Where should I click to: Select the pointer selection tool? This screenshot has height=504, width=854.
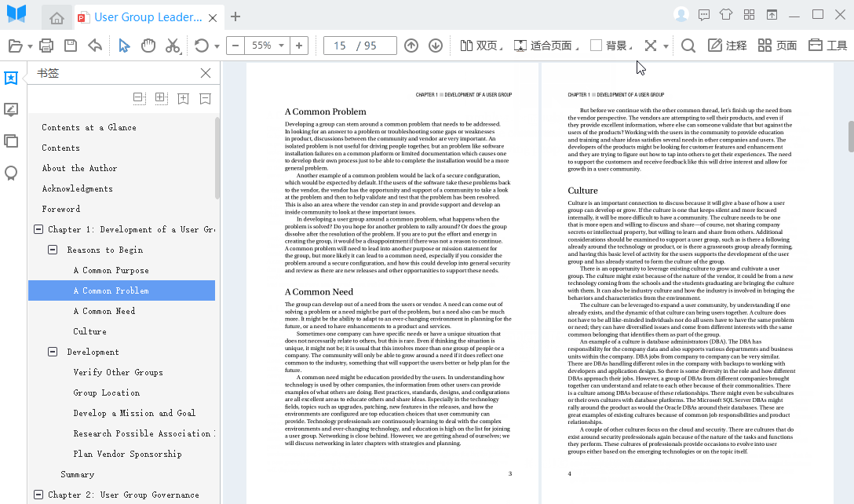point(124,46)
